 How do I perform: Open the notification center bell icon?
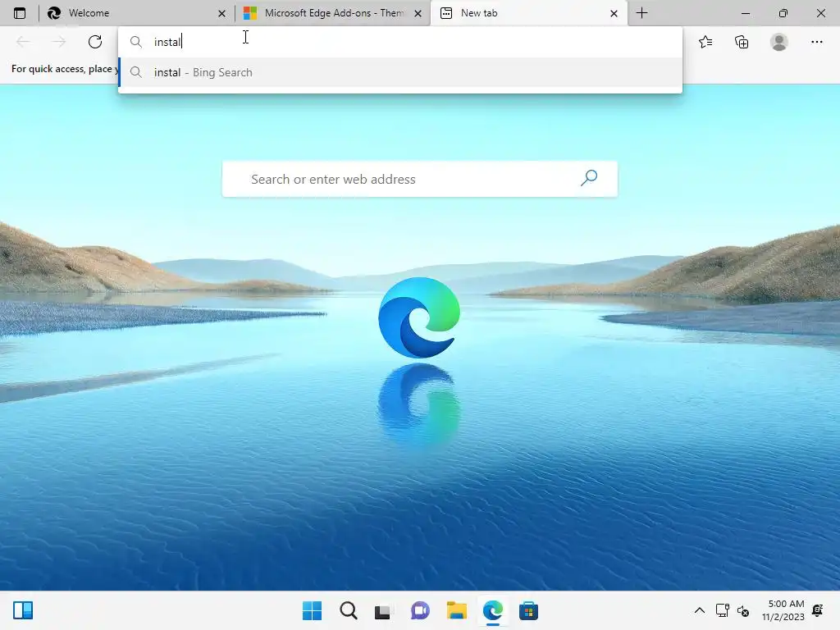(818, 610)
